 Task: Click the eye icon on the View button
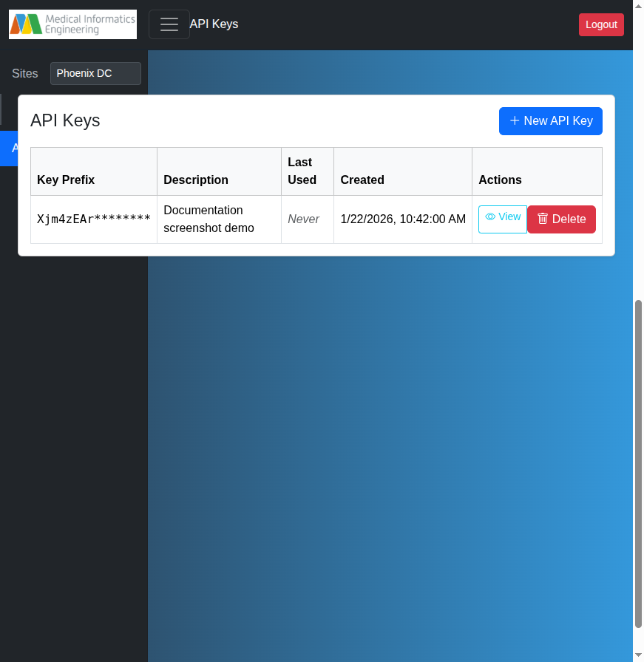489,217
